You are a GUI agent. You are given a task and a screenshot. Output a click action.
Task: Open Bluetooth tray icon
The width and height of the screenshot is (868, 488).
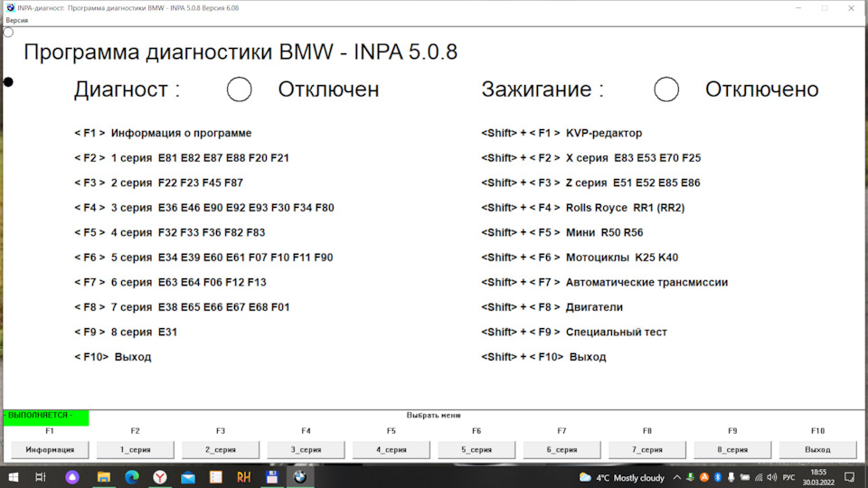(x=717, y=477)
